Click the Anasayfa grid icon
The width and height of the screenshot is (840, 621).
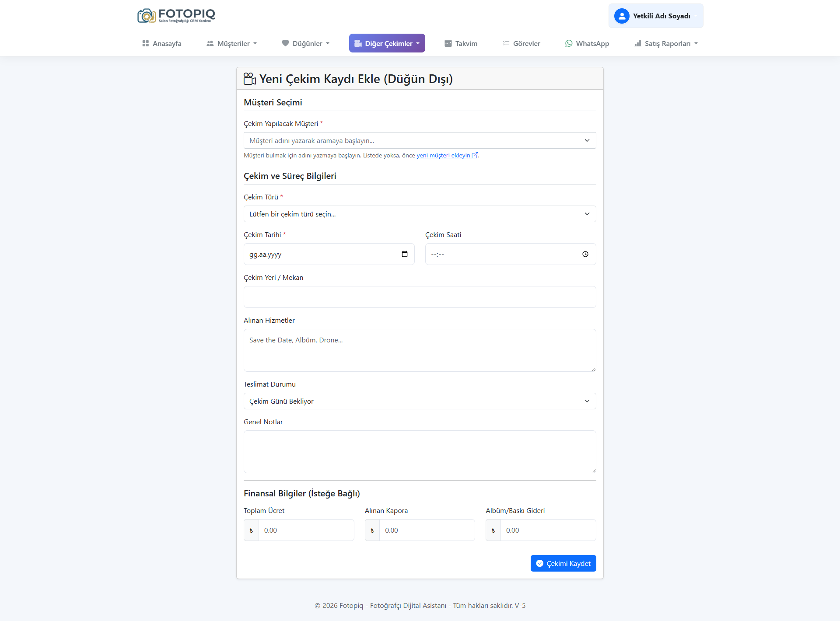146,43
